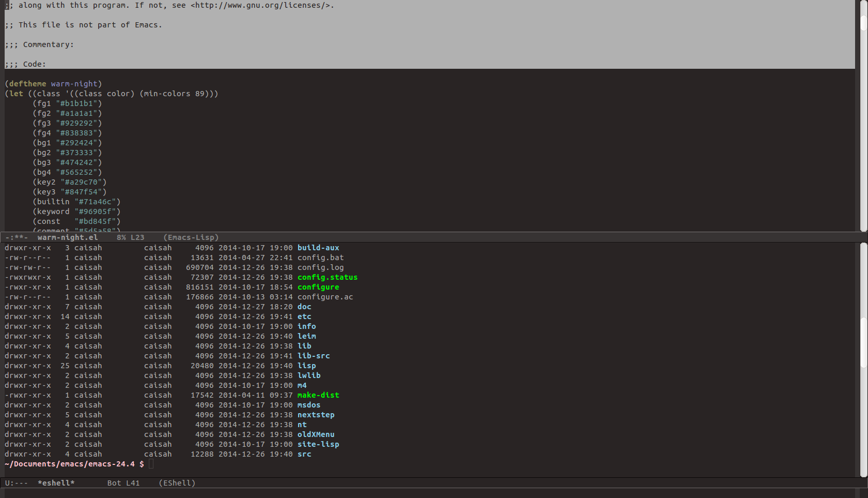The image size is (868, 498).
Task: Click the info directory entry
Action: coord(306,326)
